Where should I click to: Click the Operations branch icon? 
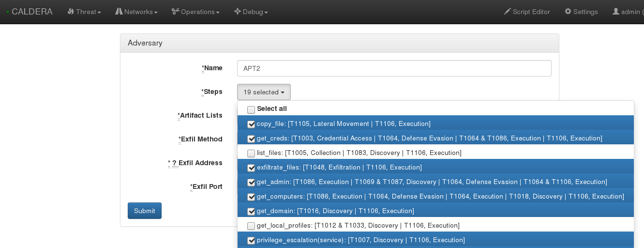(x=176, y=11)
